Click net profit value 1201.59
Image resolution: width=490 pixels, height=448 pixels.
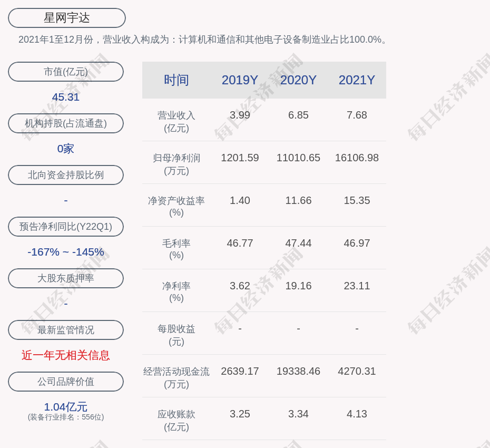pos(240,158)
